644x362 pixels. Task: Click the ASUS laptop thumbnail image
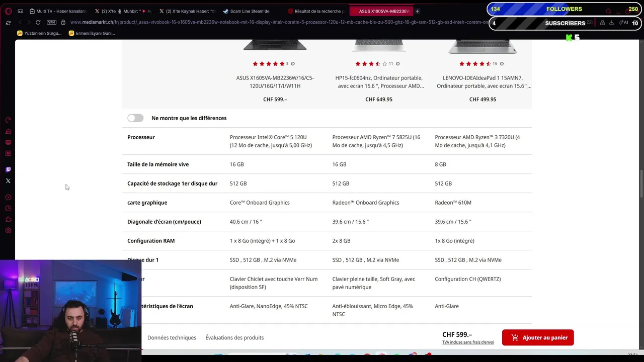pyautogui.click(x=275, y=46)
